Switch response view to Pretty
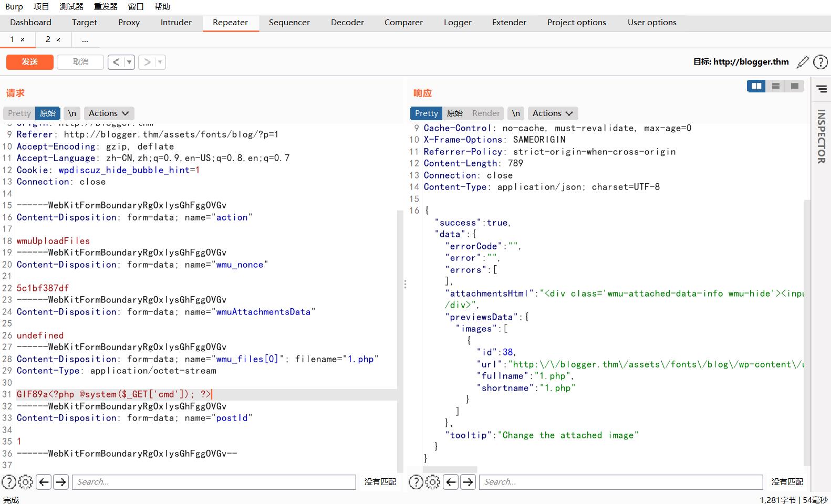Image resolution: width=831 pixels, height=504 pixels. click(426, 113)
